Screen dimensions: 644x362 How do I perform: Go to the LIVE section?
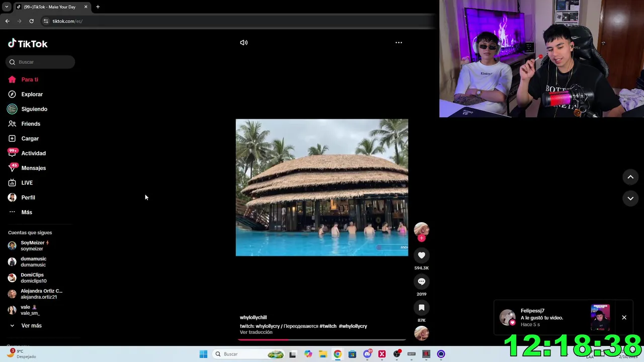tap(20, 183)
